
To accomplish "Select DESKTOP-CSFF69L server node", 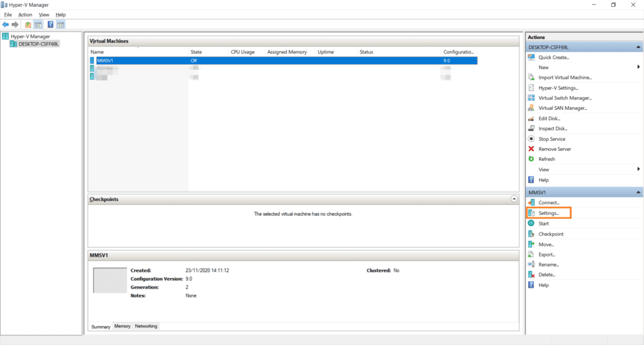I will click(38, 44).
